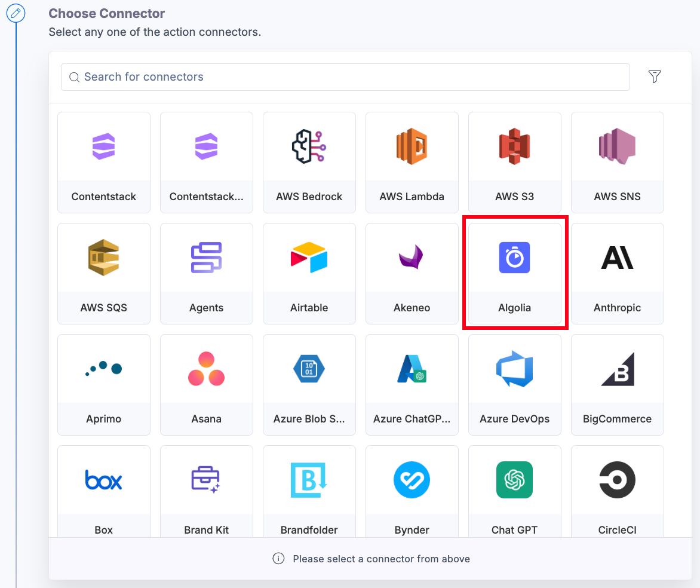Choose the AWS S3 connector
The width and height of the screenshot is (700, 588).
tap(514, 162)
